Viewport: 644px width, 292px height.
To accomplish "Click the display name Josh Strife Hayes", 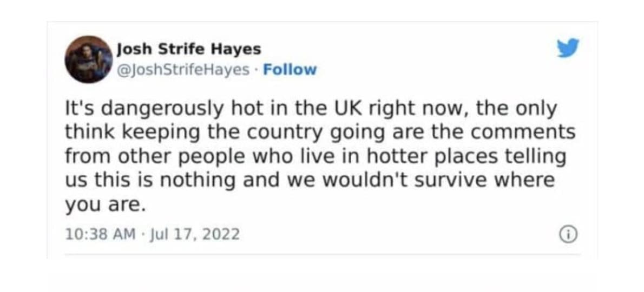I will click(x=189, y=49).
